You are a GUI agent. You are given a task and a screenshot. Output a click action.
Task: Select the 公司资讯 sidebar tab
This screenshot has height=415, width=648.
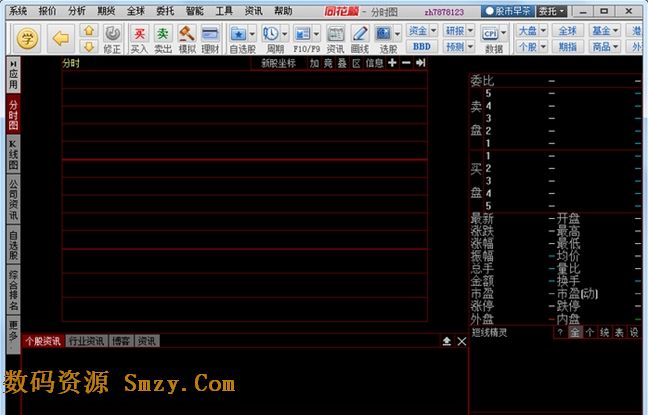(13, 199)
